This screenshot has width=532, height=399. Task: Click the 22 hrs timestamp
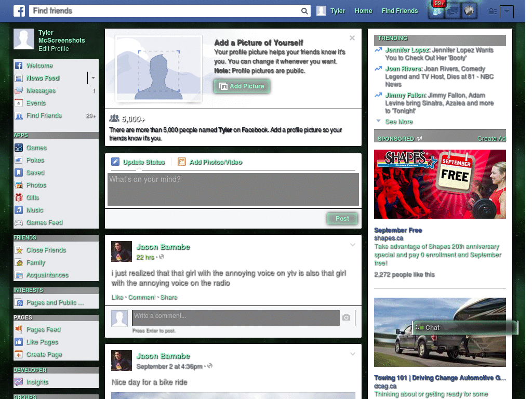click(x=145, y=258)
